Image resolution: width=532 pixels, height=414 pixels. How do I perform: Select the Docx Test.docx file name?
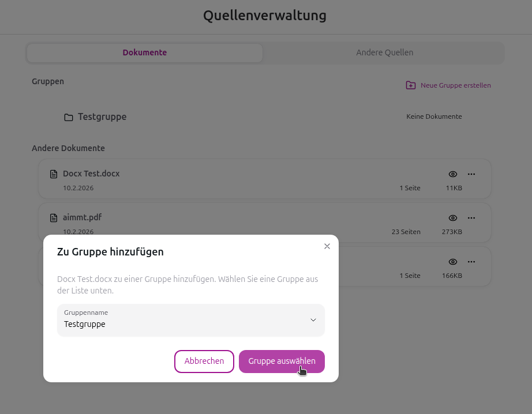(x=91, y=174)
